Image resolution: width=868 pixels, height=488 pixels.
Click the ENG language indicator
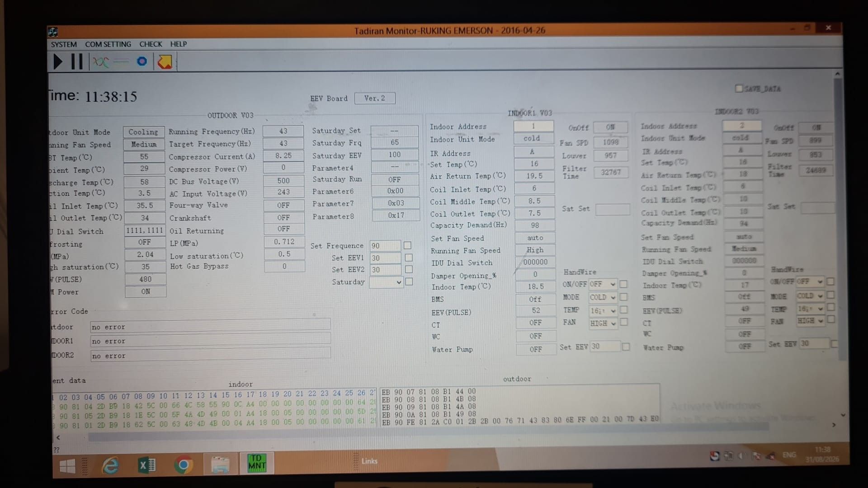point(789,455)
